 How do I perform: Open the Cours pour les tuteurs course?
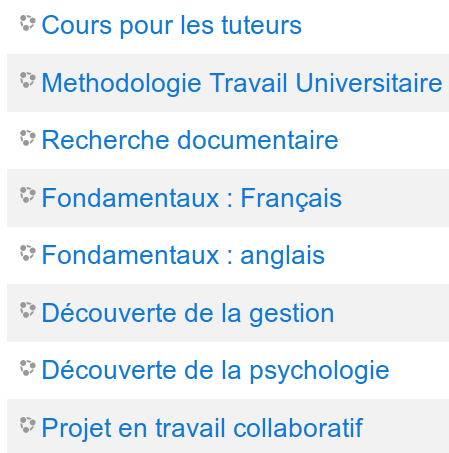(172, 25)
